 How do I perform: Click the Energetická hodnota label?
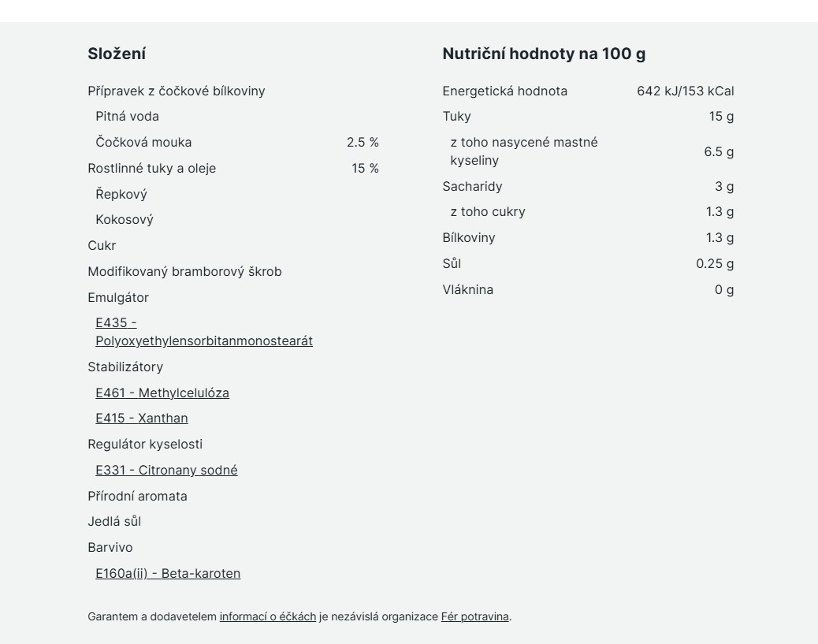coord(504,91)
